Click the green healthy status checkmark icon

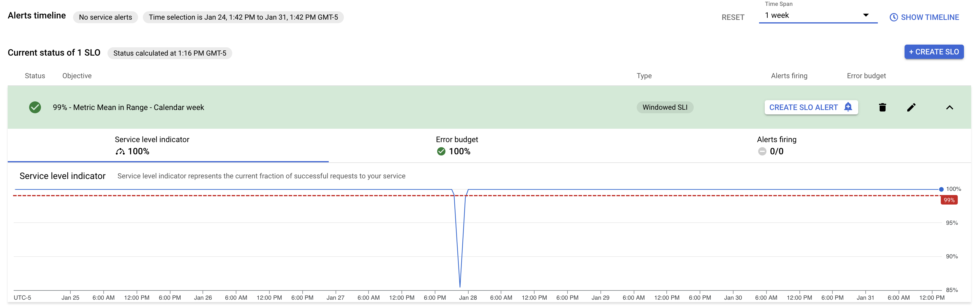35,107
